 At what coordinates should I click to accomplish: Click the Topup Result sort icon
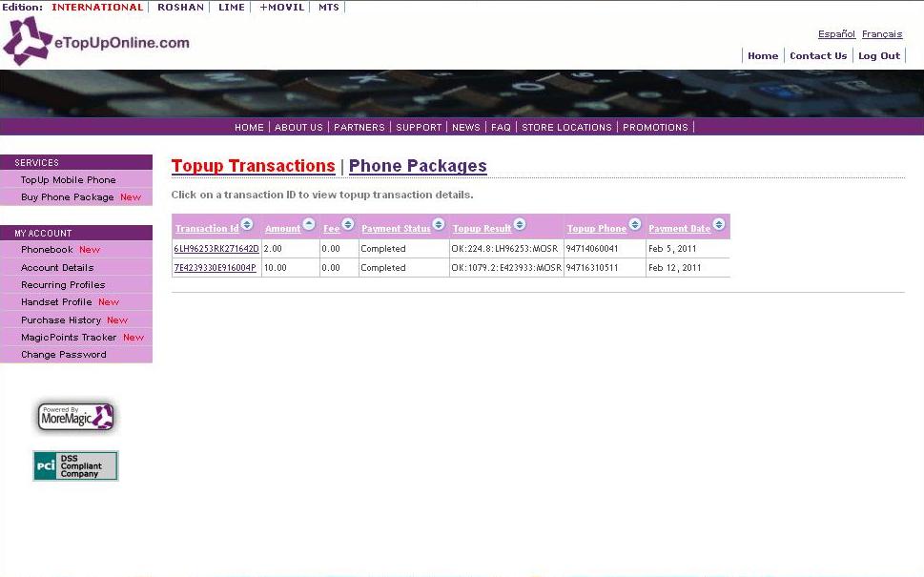click(x=519, y=224)
